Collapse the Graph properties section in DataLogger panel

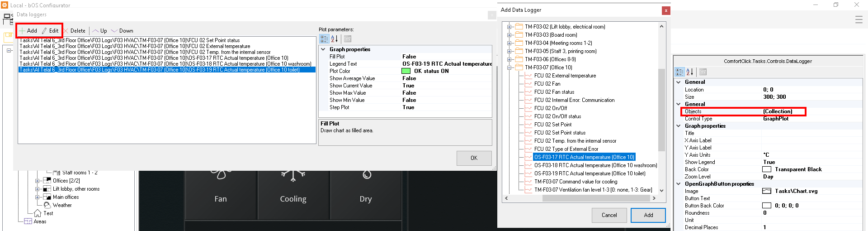[x=679, y=126]
